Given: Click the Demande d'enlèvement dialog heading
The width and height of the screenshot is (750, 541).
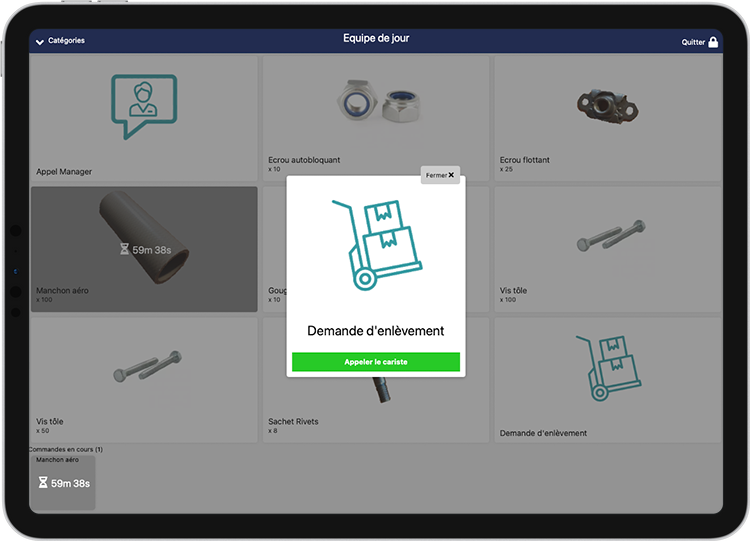Looking at the screenshot, I should (375, 331).
